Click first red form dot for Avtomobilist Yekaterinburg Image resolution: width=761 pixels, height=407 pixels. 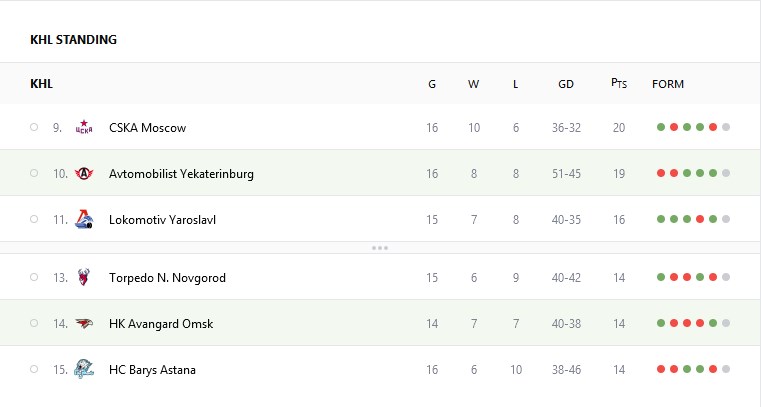pyautogui.click(x=661, y=173)
